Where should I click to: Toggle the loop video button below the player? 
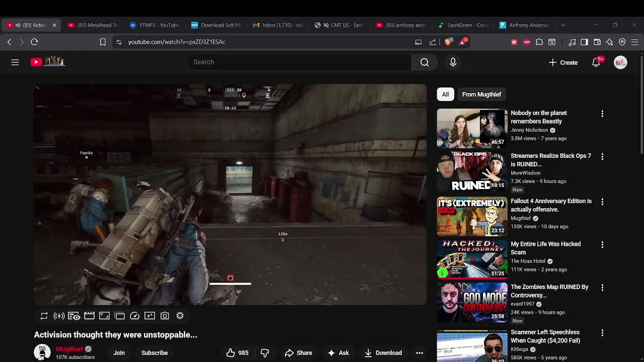point(44,316)
